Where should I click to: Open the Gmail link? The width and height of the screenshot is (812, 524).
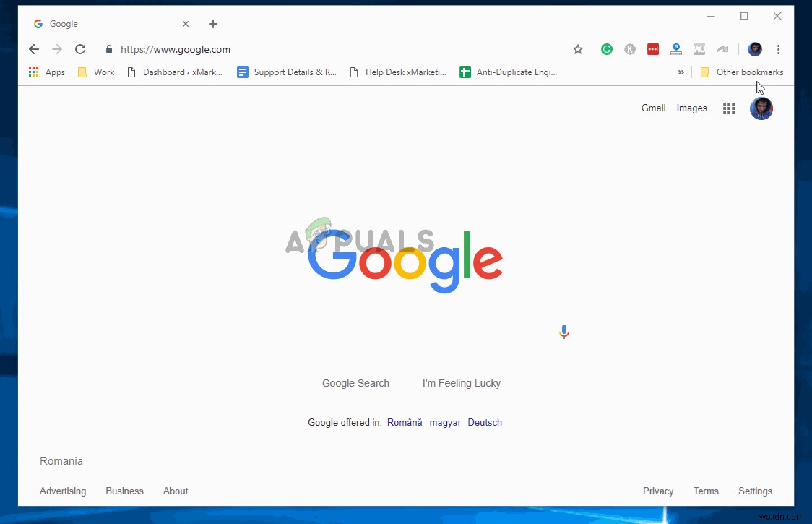(x=654, y=108)
